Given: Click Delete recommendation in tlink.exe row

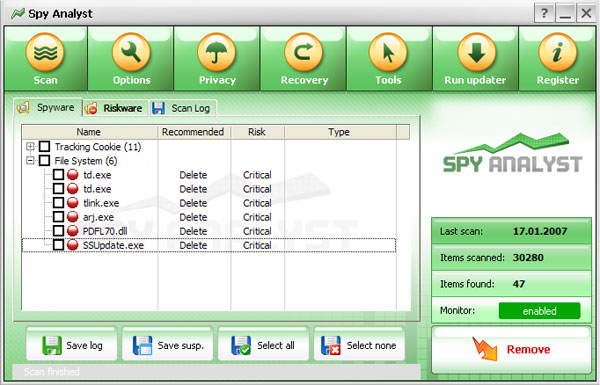Looking at the screenshot, I should [193, 203].
